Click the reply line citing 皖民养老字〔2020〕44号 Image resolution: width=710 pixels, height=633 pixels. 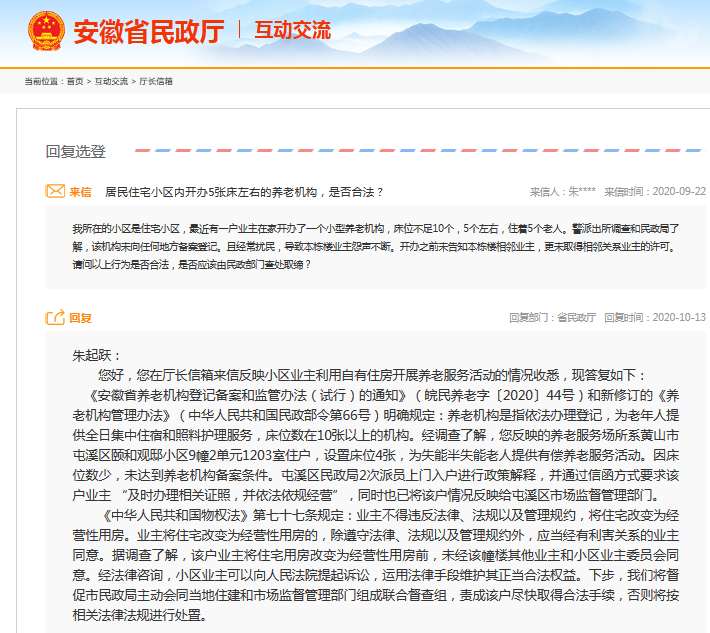[x=385, y=395]
